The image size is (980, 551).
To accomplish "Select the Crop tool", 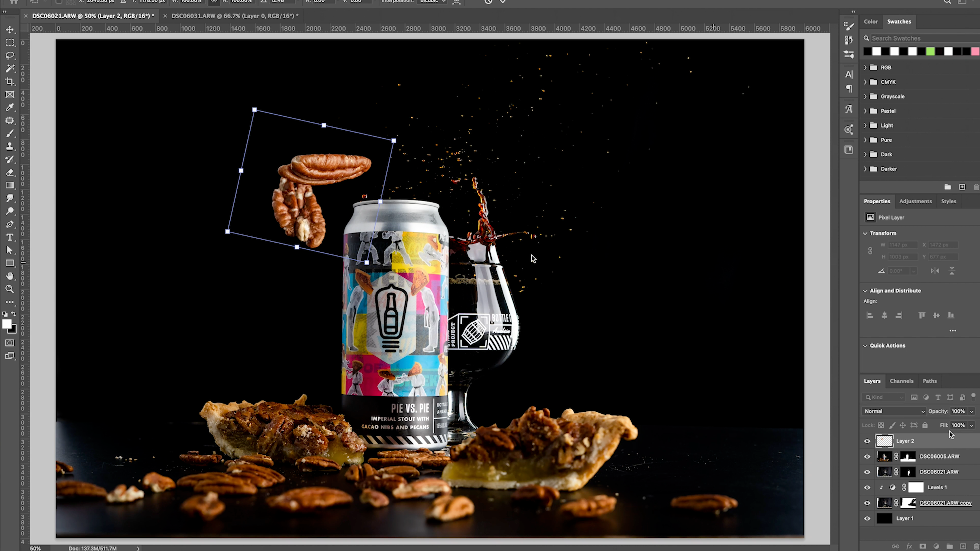I will 10,81.
